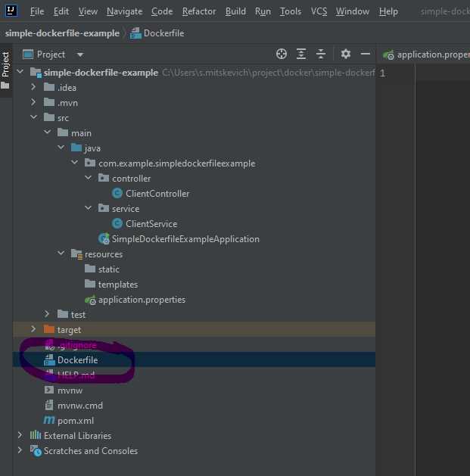Select the static folder
470x476 pixels.
pos(109,269)
